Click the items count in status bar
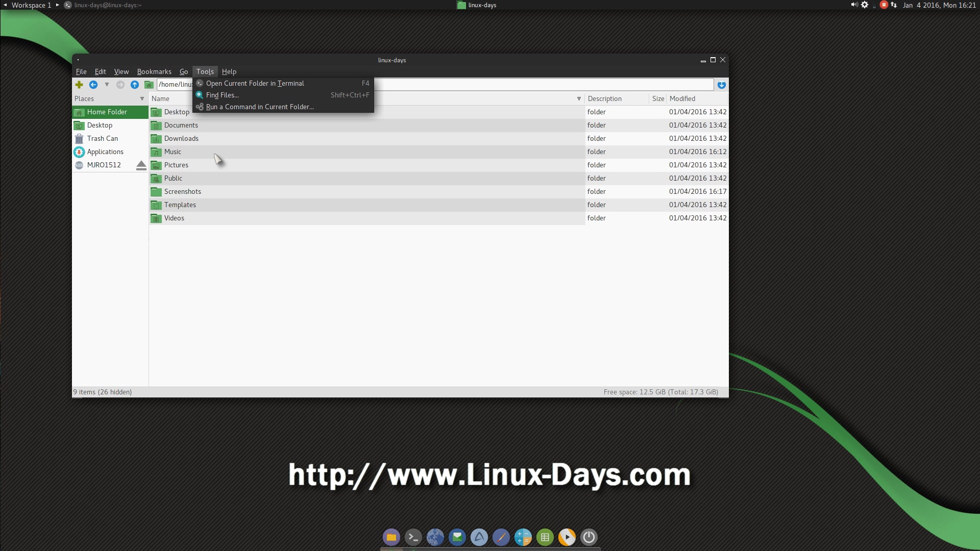980x551 pixels. point(103,392)
